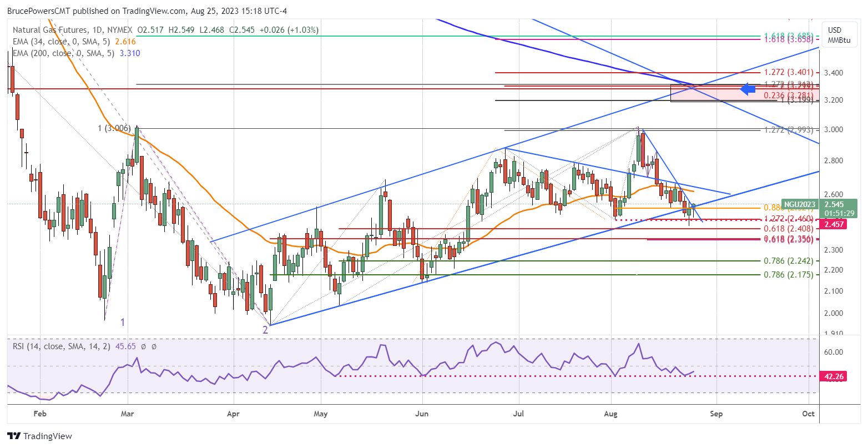The width and height of the screenshot is (868, 448).
Task: Click the Feb label on time axis
Action: pos(40,414)
